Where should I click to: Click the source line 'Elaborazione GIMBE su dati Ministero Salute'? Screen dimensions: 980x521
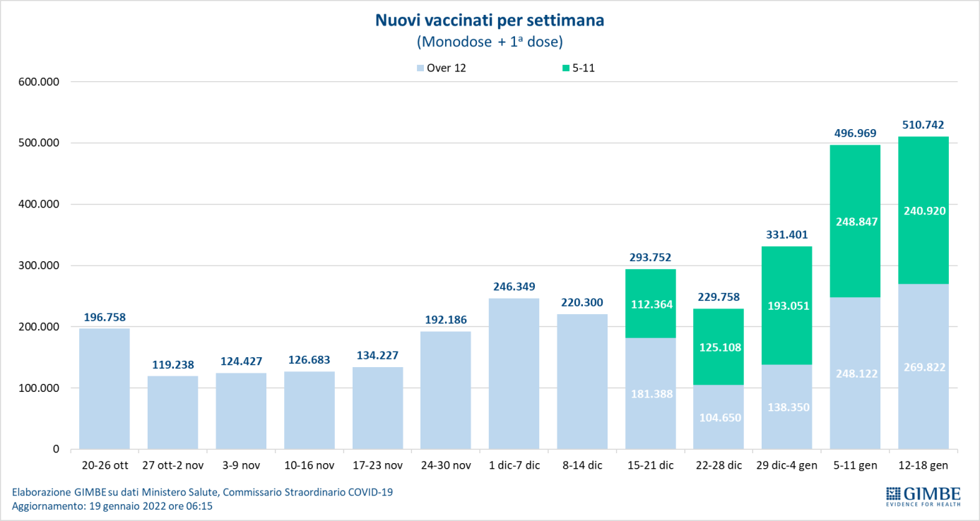pos(202,491)
